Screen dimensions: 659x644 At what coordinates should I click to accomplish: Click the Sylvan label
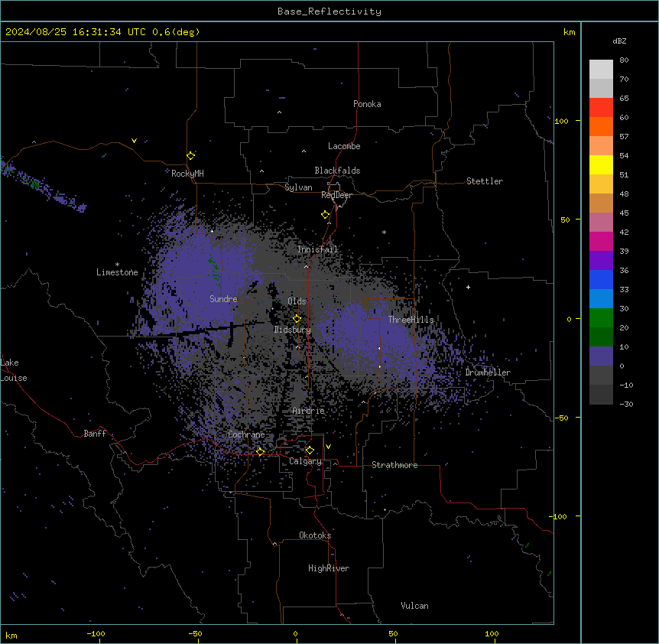point(298,187)
